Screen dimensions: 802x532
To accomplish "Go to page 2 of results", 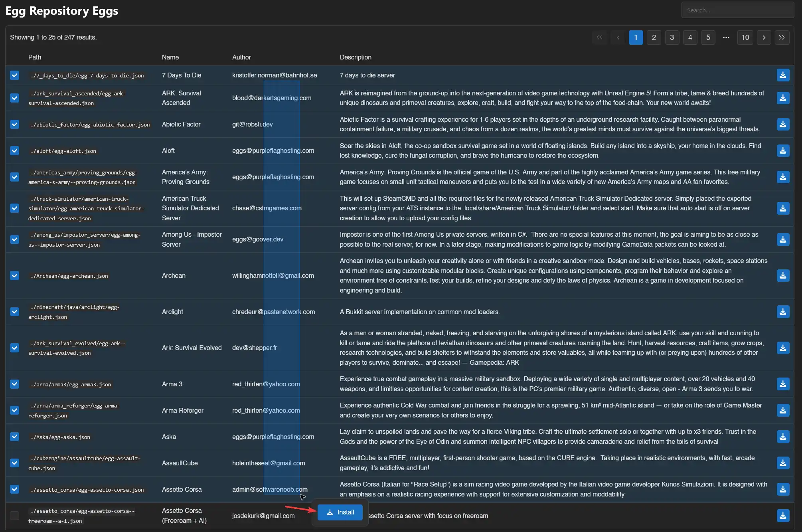I will click(x=654, y=38).
